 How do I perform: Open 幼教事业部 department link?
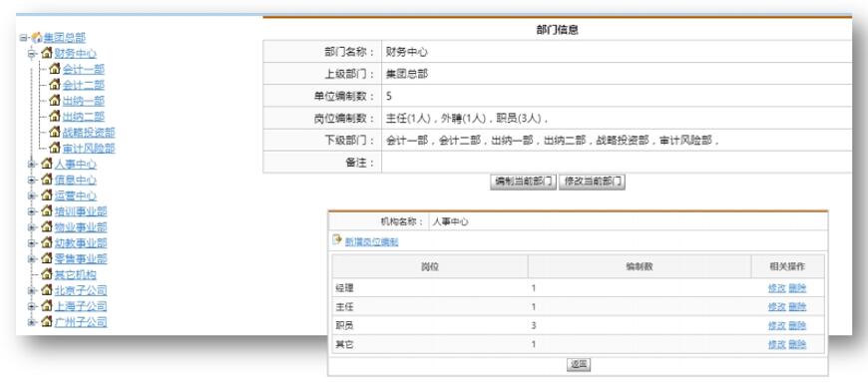click(x=81, y=243)
